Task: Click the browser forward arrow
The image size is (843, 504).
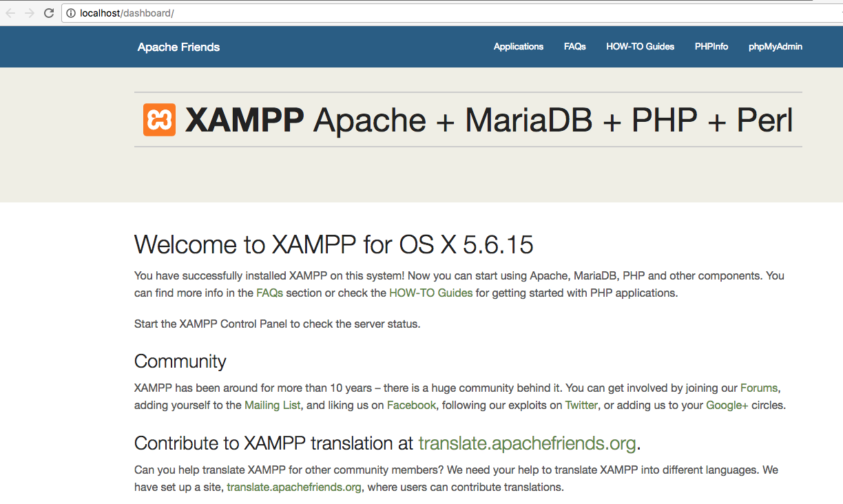Action: click(29, 13)
